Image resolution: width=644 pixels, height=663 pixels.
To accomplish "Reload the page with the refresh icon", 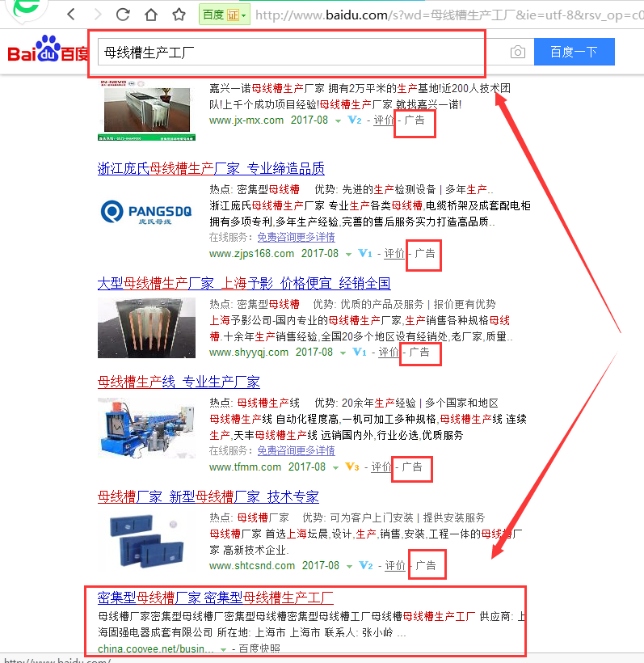I will tap(123, 15).
